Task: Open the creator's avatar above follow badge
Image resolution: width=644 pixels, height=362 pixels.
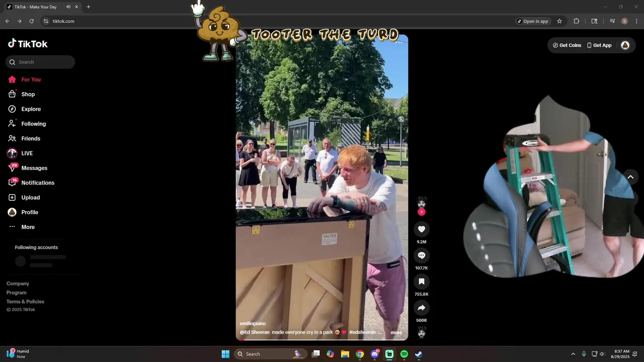Action: click(x=422, y=202)
